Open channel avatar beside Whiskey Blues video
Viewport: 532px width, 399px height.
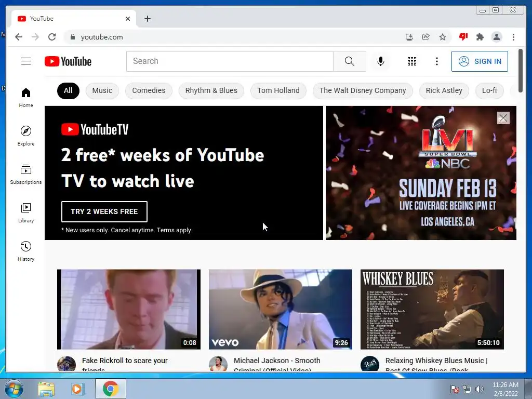coord(369,364)
